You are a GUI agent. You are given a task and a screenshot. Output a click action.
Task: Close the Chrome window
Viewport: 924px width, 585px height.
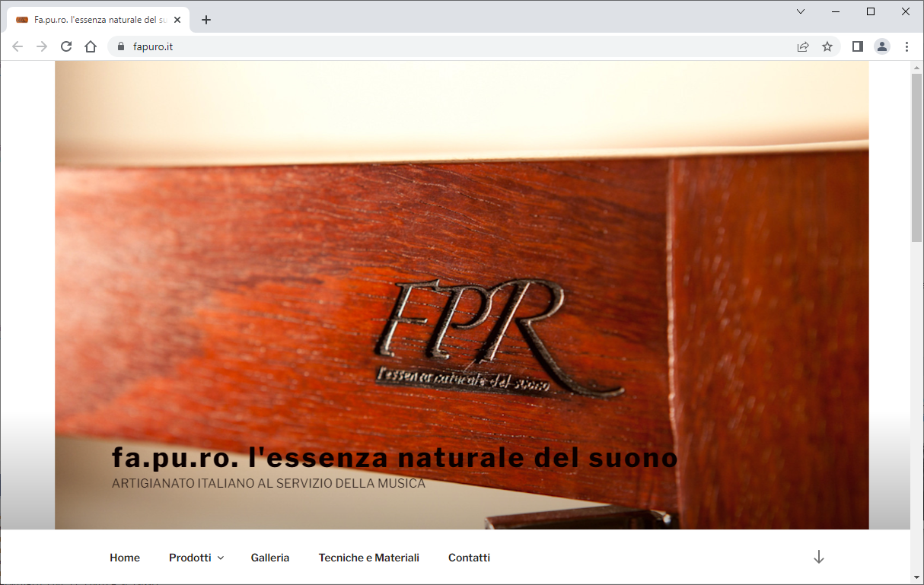pyautogui.click(x=906, y=11)
